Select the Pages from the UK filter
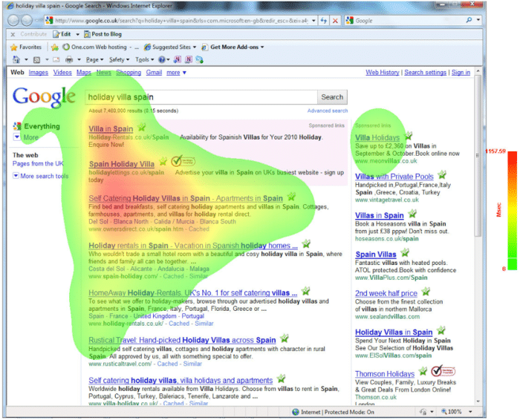Image resolution: width=520 pixels, height=420 pixels. [38, 163]
